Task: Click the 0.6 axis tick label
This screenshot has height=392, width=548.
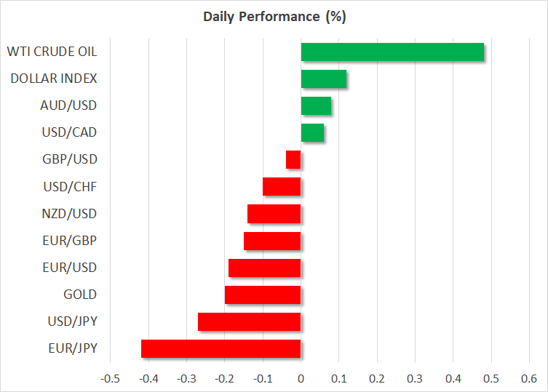Action: (529, 378)
